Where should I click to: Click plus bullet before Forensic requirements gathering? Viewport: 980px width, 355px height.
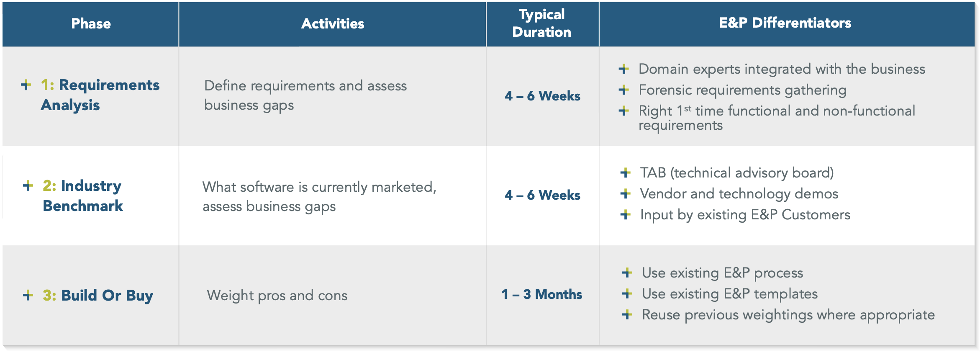(624, 90)
